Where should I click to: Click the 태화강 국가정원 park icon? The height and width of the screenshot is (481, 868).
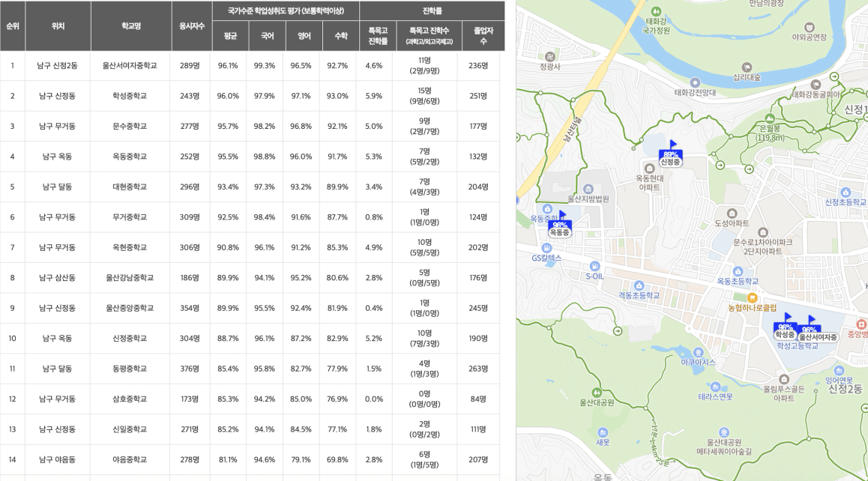pos(656,11)
